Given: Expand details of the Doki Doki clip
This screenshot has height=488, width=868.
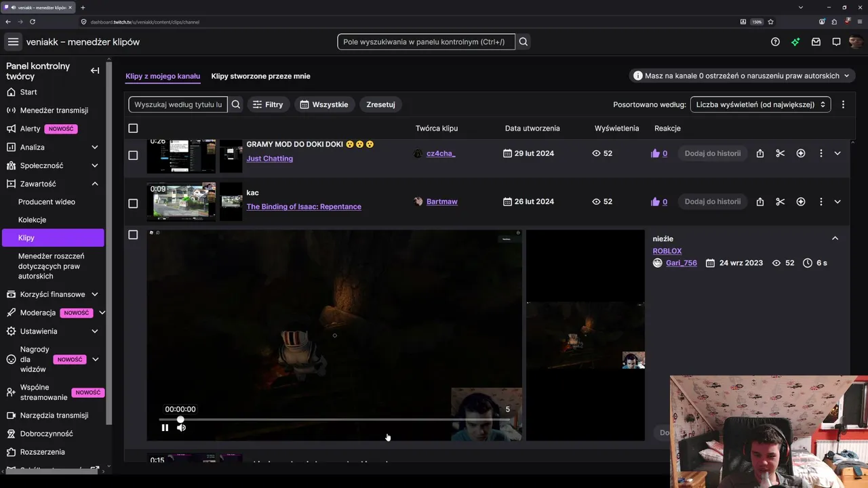Looking at the screenshot, I should point(837,153).
